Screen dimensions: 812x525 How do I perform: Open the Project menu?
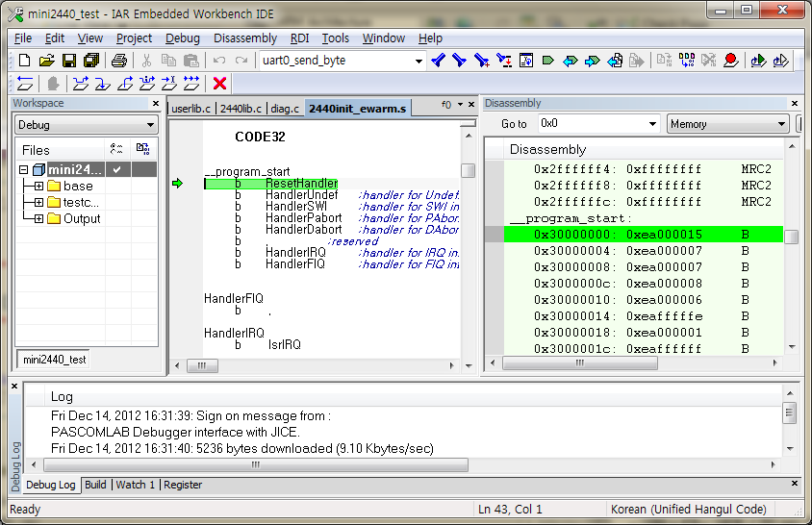click(x=134, y=38)
